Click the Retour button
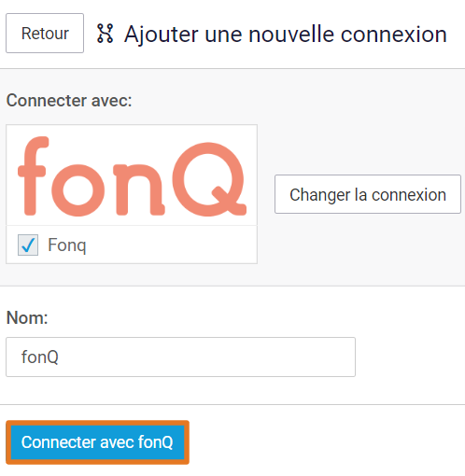The width and height of the screenshot is (465, 476). [45, 33]
